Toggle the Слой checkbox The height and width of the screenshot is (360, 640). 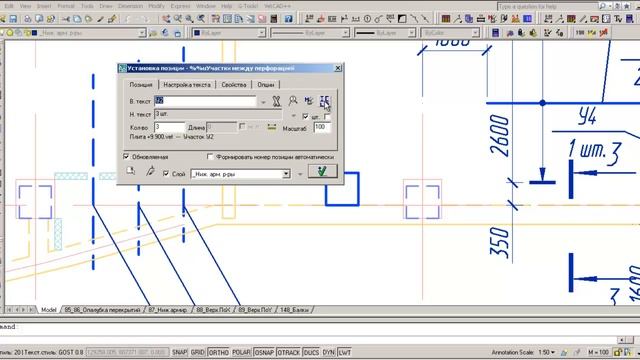[166, 173]
